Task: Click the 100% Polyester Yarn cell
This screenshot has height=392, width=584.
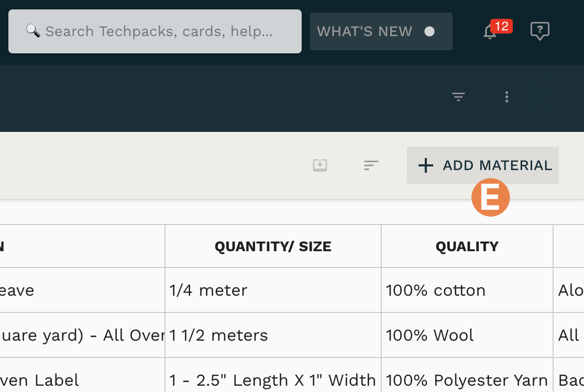Action: [x=467, y=375]
